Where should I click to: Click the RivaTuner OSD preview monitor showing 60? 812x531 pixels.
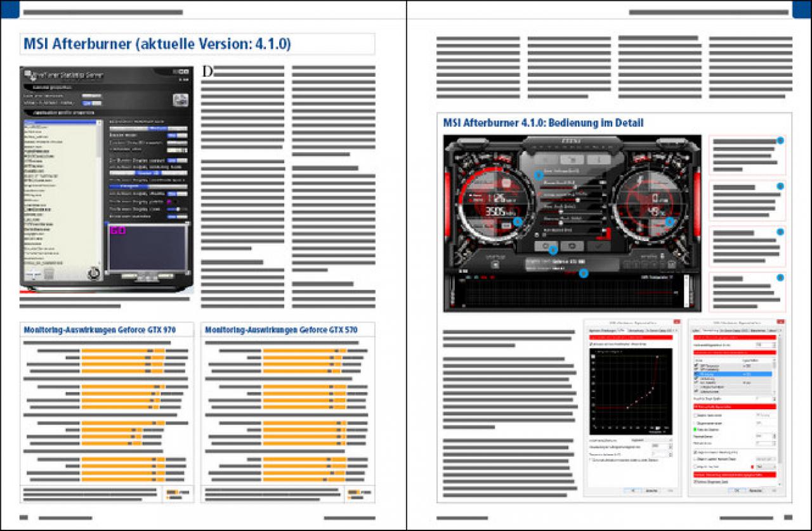pos(147,247)
